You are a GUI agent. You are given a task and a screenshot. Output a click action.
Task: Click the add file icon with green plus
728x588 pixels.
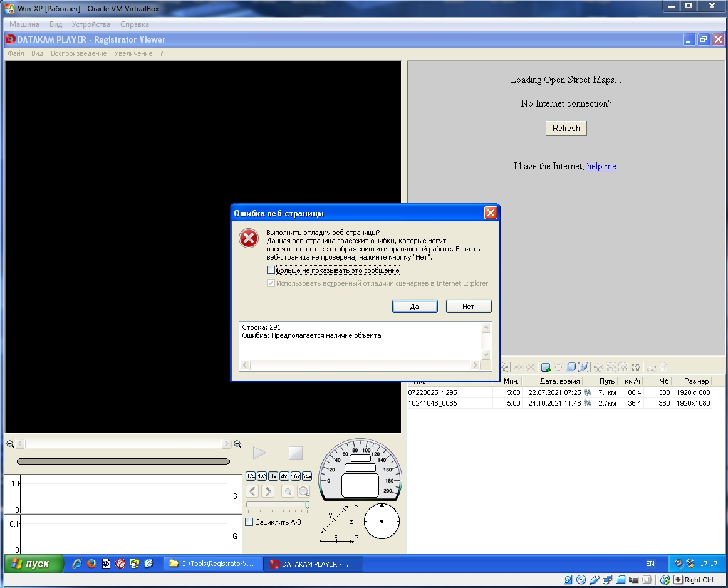click(546, 367)
